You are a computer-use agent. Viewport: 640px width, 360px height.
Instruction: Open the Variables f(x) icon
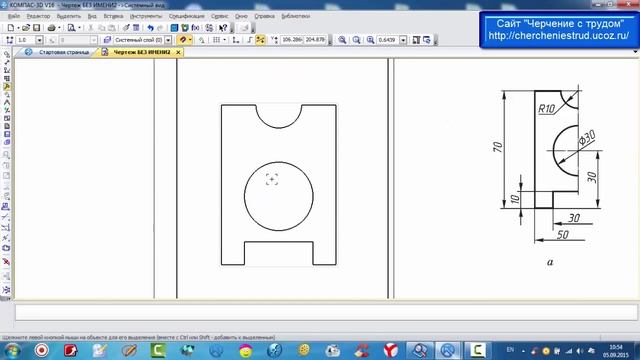(x=196, y=28)
